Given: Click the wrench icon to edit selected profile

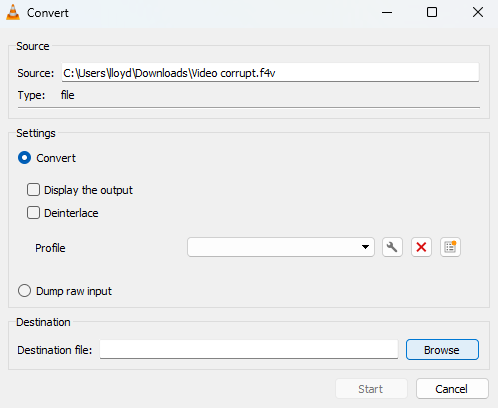Looking at the screenshot, I should [392, 247].
